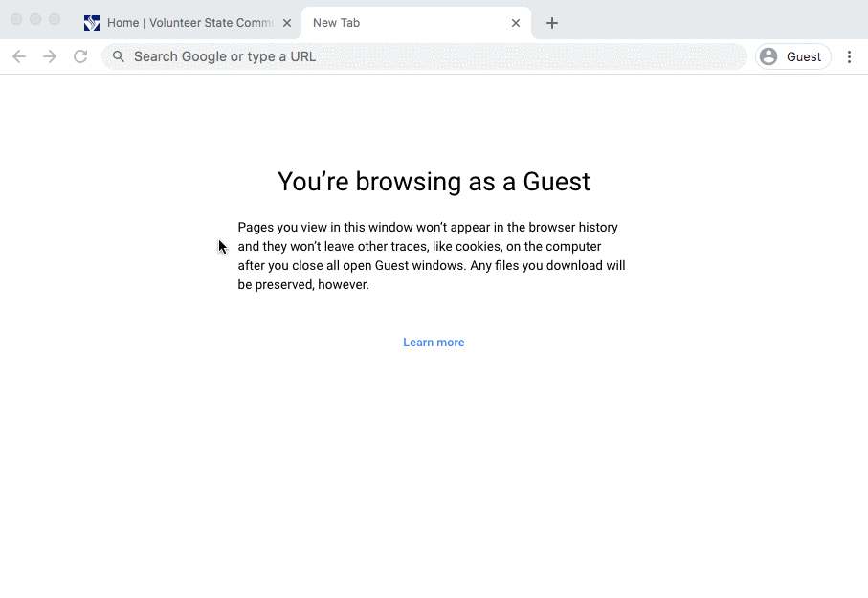Navigate back with the back arrow

19,56
